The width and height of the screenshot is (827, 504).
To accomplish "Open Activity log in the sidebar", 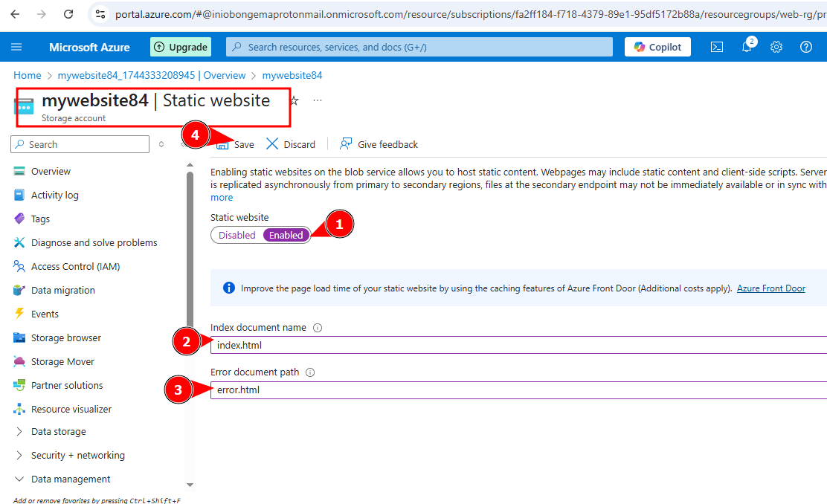I will [x=55, y=195].
